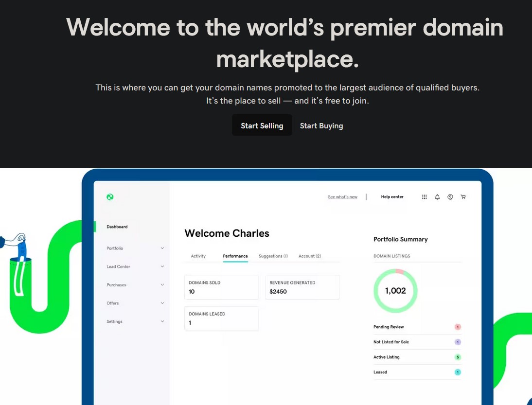Expand the Lead Center chevron
Image resolution: width=532 pixels, height=405 pixels.
162,267
